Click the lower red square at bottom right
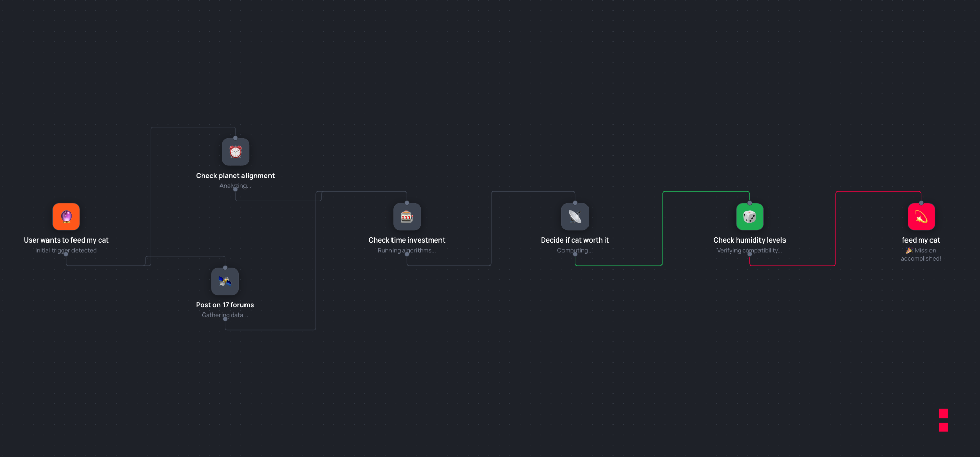This screenshot has width=980, height=457. pyautogui.click(x=943, y=427)
